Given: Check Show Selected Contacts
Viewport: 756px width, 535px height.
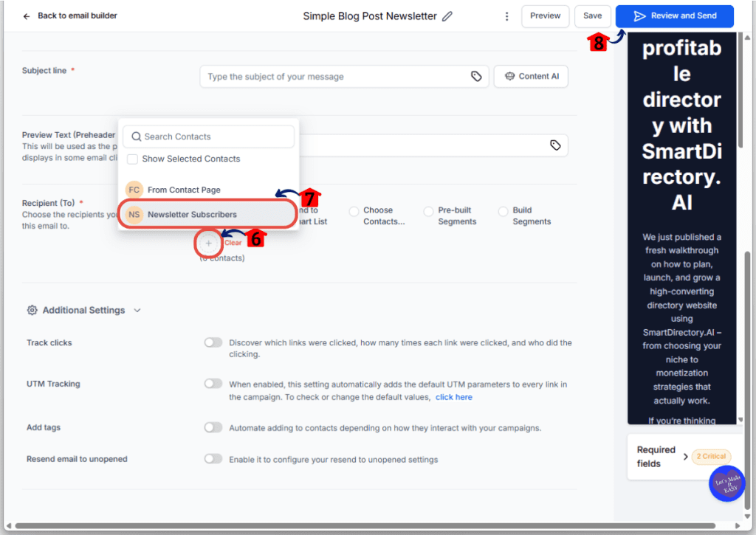Looking at the screenshot, I should [132, 159].
